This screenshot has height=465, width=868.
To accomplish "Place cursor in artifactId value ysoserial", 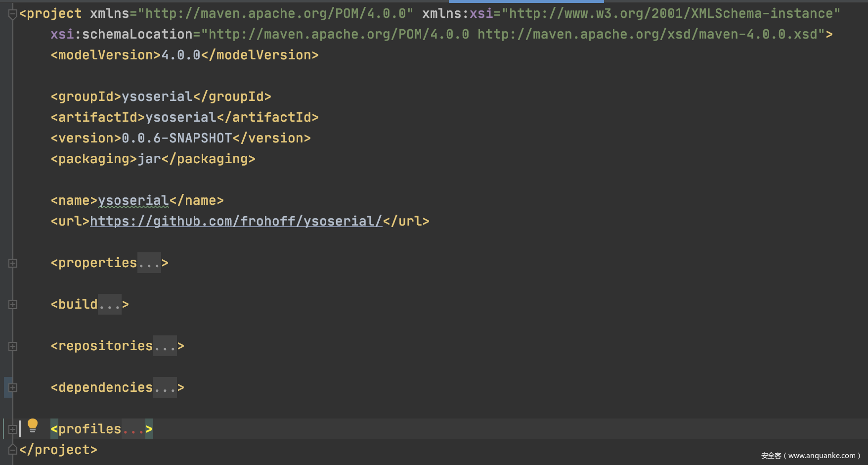I will (x=181, y=117).
